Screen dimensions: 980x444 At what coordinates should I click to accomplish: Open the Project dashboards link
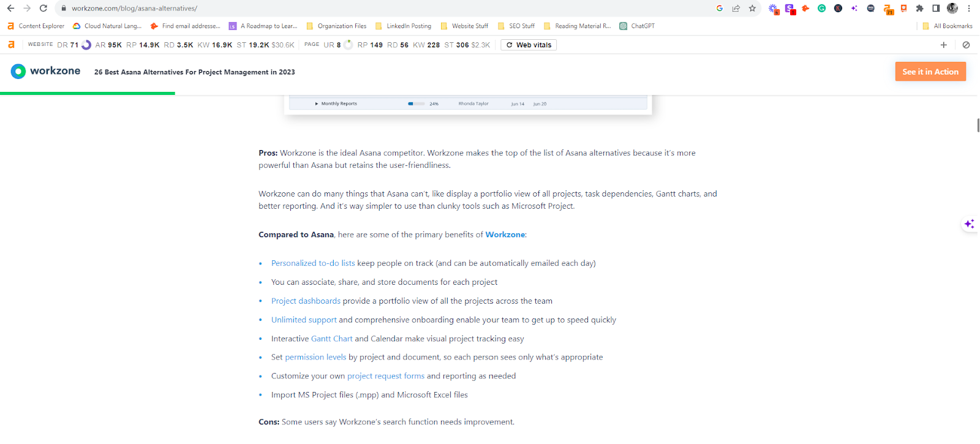pos(306,301)
